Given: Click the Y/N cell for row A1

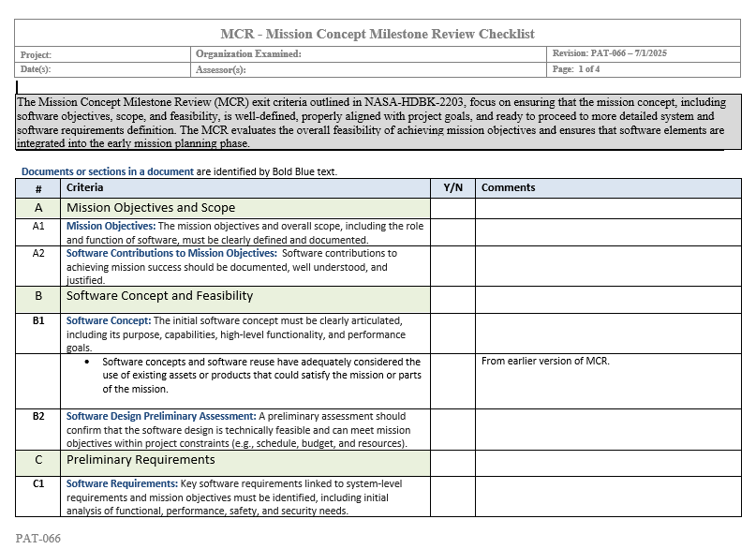Looking at the screenshot, I should click(x=452, y=232).
